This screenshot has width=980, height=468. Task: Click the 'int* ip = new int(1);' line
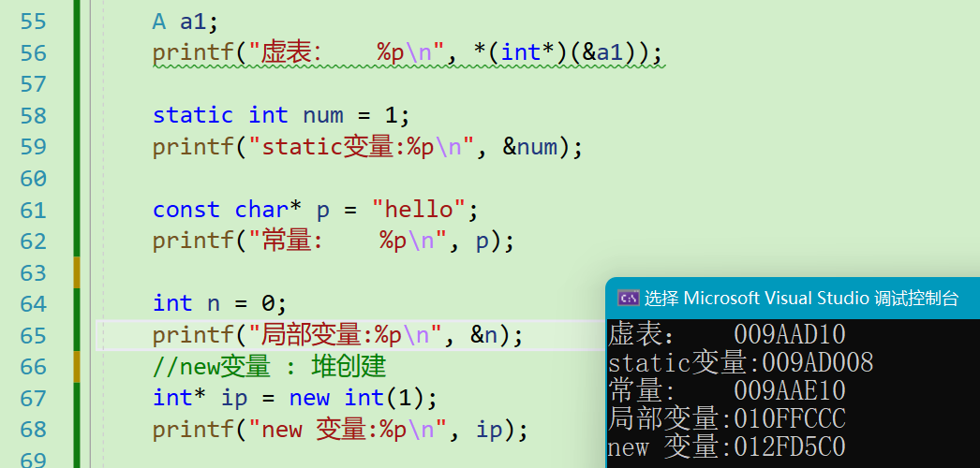[x=297, y=398]
